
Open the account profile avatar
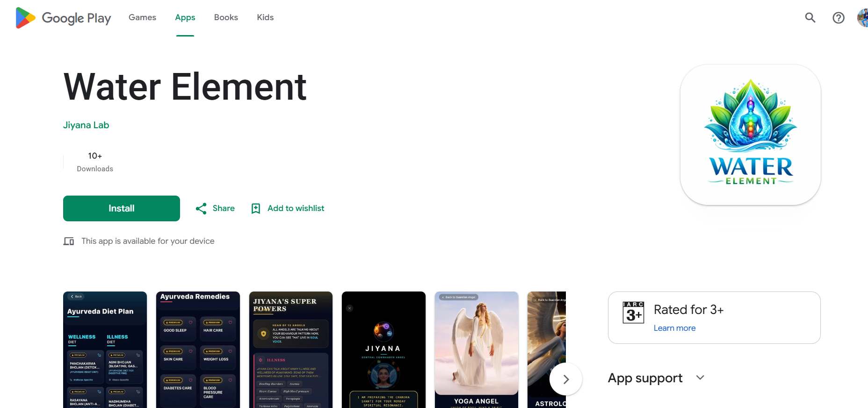click(863, 18)
